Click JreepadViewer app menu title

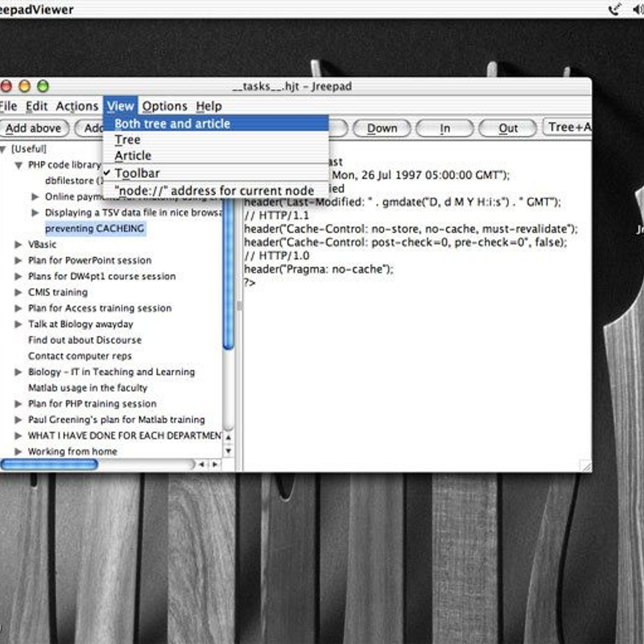36,9
